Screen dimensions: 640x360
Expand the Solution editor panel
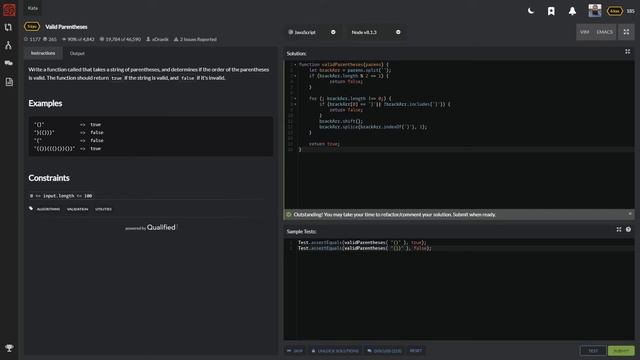(627, 52)
